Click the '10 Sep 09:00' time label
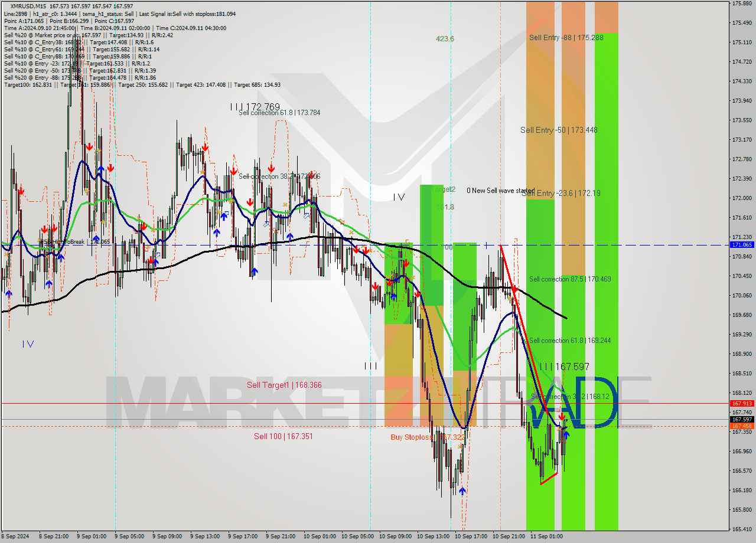The image size is (756, 543). pos(396,537)
